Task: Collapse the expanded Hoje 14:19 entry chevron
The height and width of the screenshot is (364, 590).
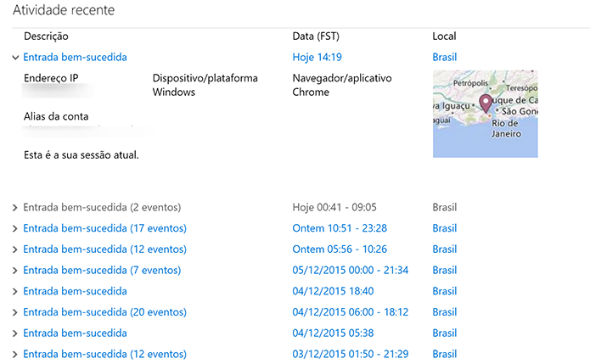Action: (x=15, y=58)
